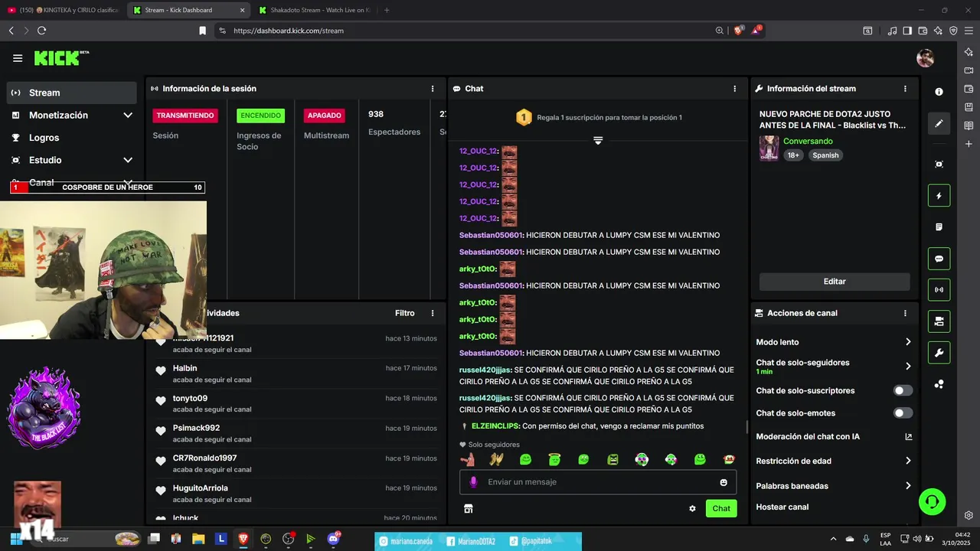Expand the Modo lento chevron
This screenshot has width=980, height=551.
point(908,342)
